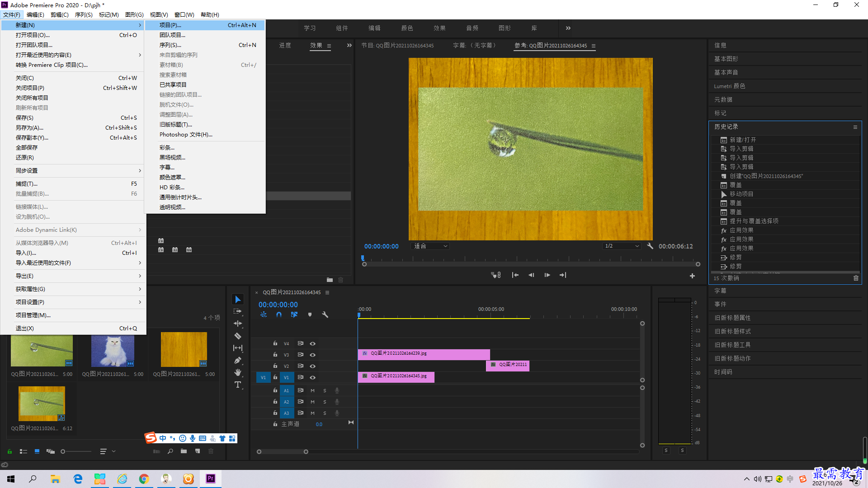The image size is (868, 488).
Task: Toggle V2 track output eye
Action: (312, 366)
